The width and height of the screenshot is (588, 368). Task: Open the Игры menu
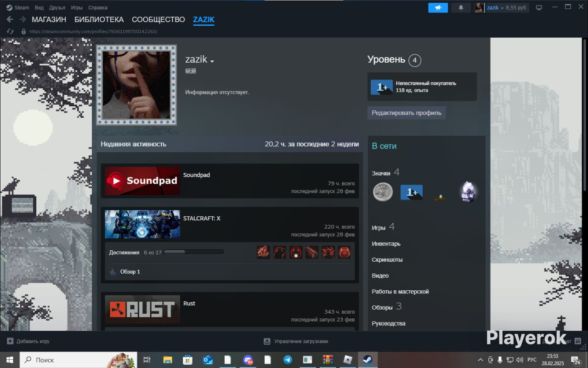point(77,7)
